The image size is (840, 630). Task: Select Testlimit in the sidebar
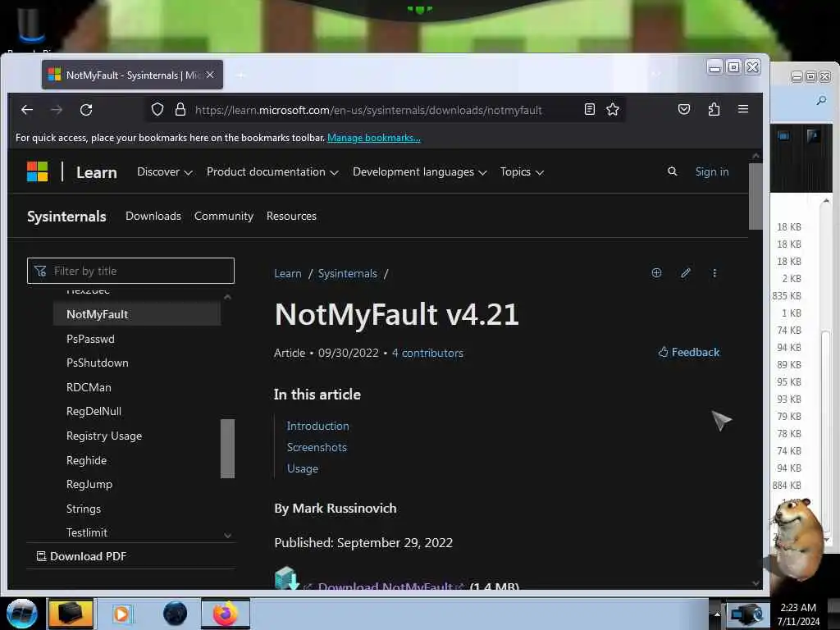(x=87, y=532)
